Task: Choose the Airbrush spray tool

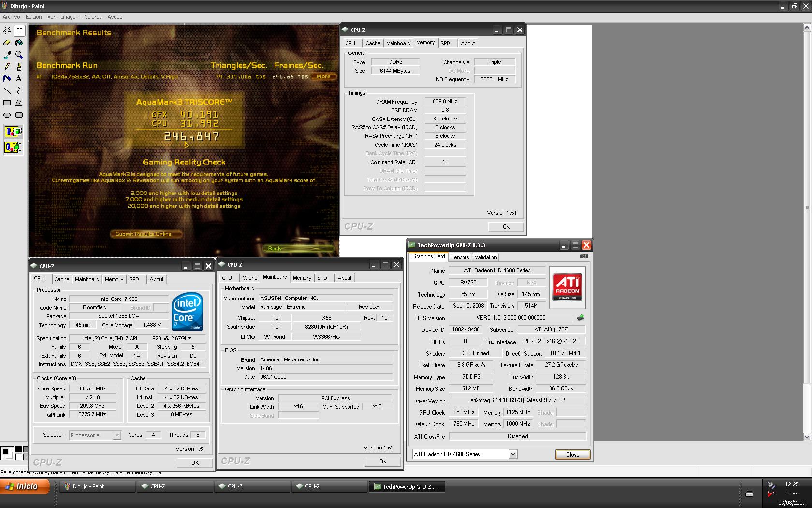Action: pos(7,78)
